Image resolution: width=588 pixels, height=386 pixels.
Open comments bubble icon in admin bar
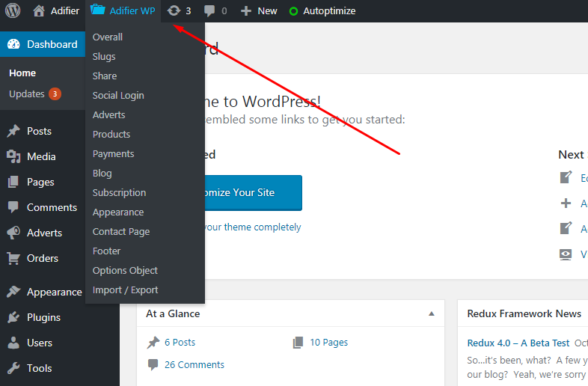point(209,10)
